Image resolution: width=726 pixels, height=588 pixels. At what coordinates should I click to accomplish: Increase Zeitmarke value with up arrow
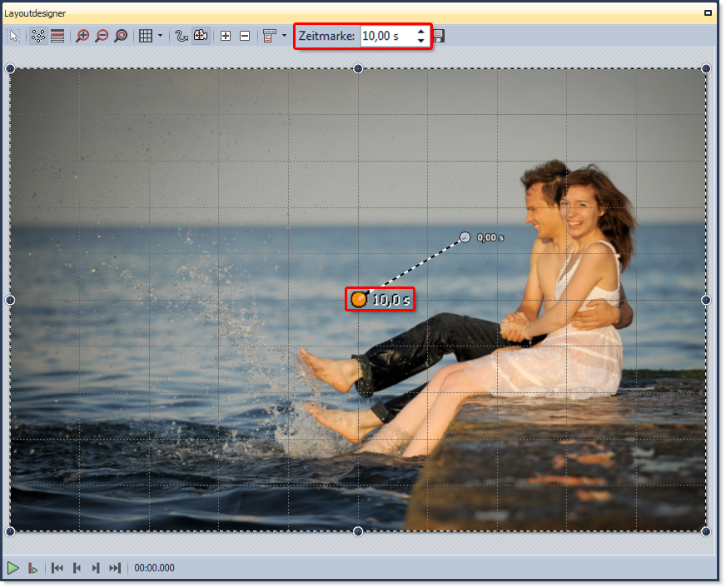coord(421,32)
